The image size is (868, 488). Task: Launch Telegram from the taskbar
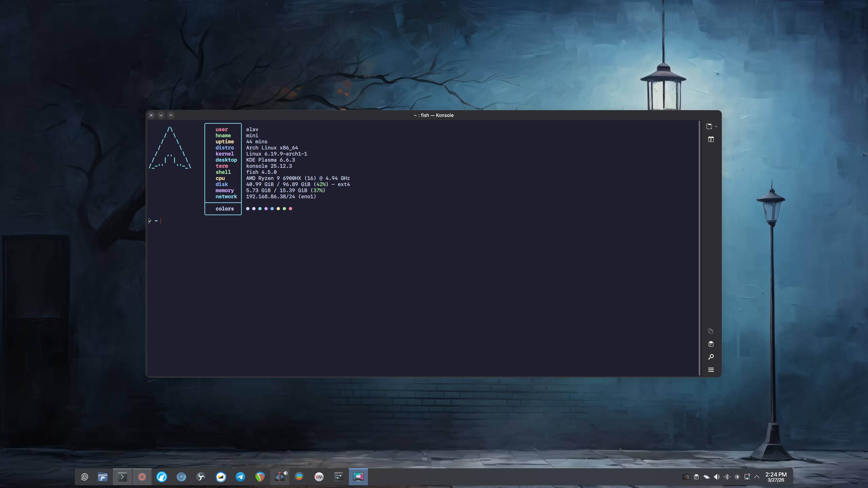click(x=240, y=477)
